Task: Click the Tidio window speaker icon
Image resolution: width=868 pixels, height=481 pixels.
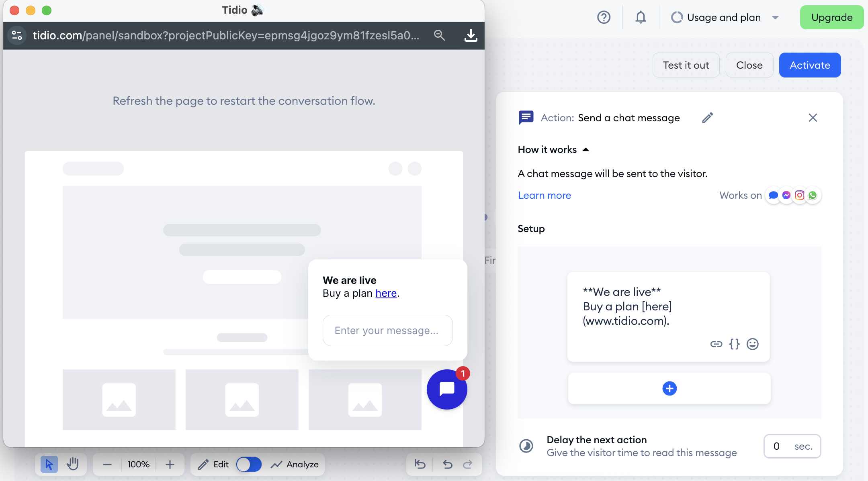Action: point(257,10)
